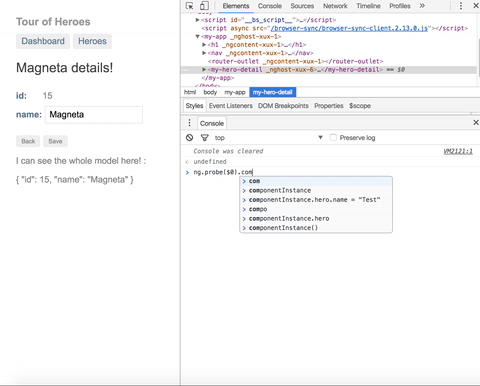Open the browser-sync-client script link

coord(349,28)
